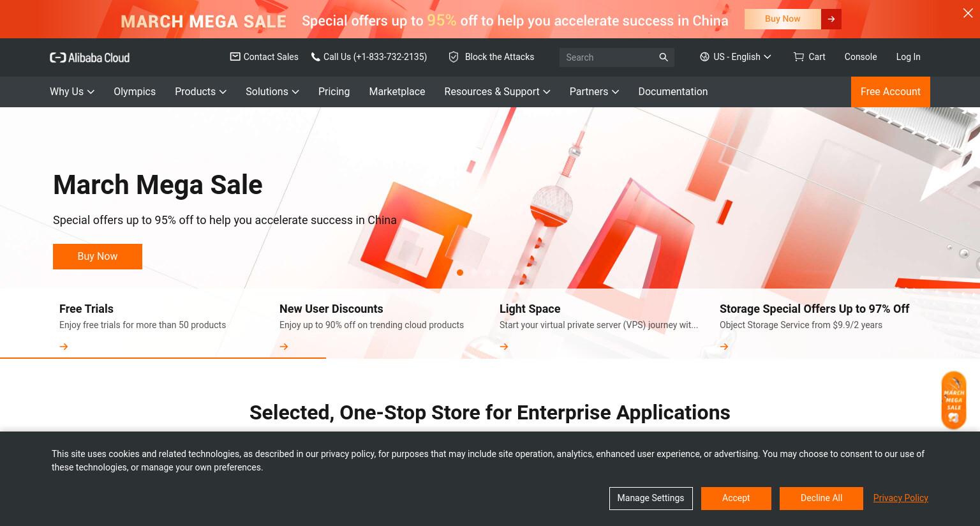Click the arrow beside the banner's Buy Now
Image resolution: width=980 pixels, height=526 pixels.
[x=831, y=19]
